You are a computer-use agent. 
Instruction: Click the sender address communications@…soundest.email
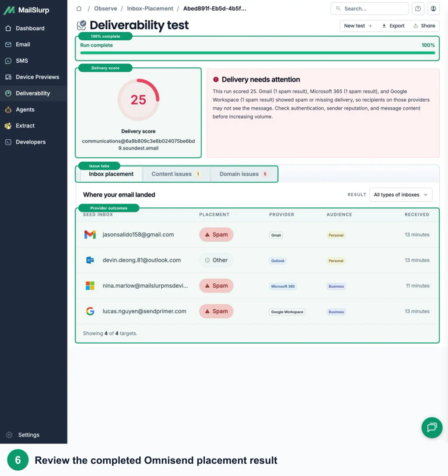click(x=138, y=145)
